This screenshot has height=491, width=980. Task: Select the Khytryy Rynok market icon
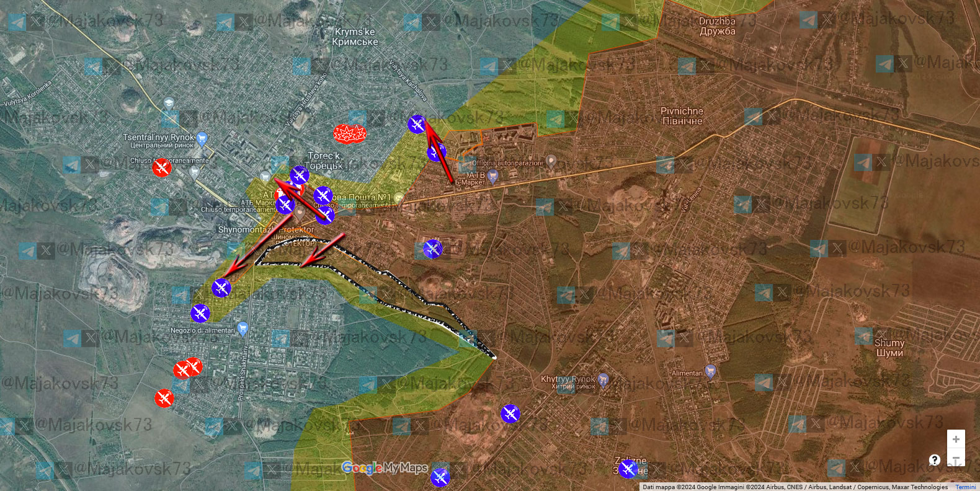603,380
